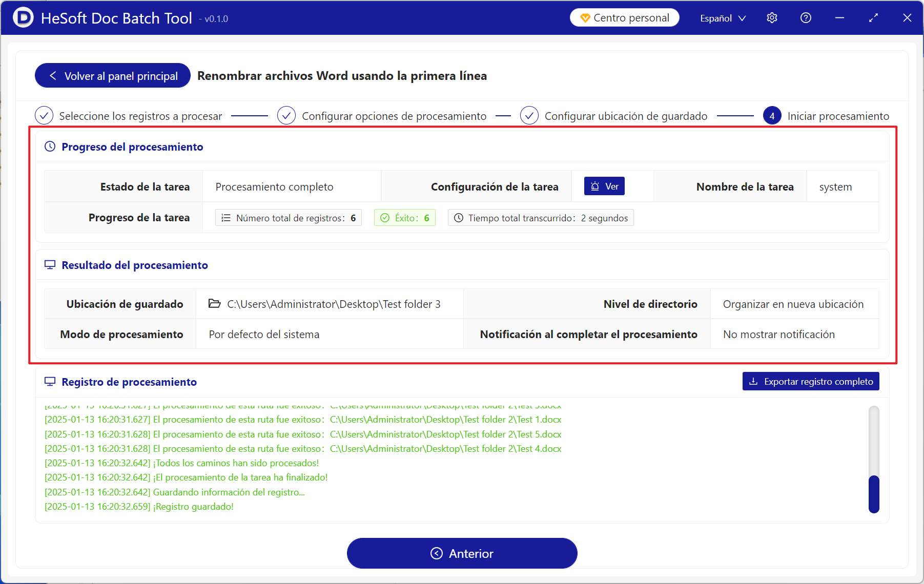Open save path C:\Users\Administrator\Desktop\Test folder 3
Image resolution: width=924 pixels, height=584 pixels.
334,304
